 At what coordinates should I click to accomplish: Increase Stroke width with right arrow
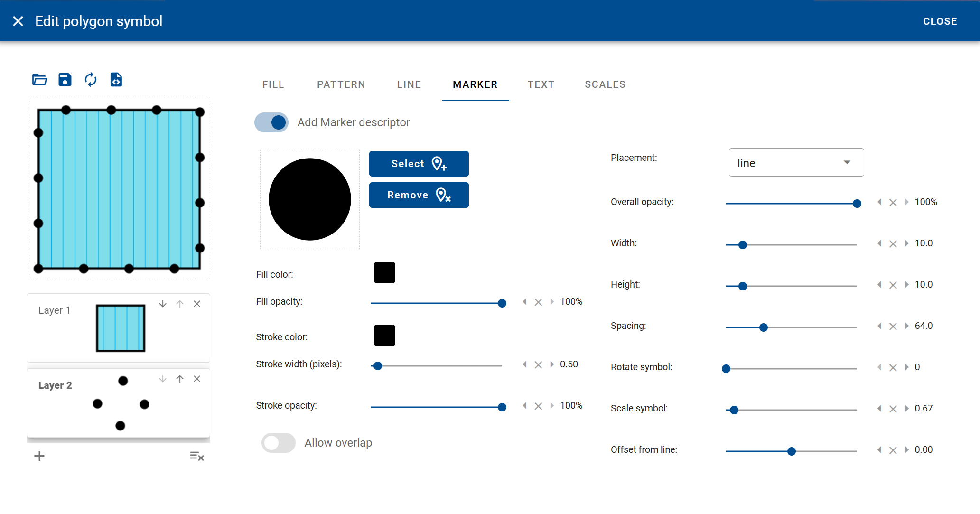point(552,364)
